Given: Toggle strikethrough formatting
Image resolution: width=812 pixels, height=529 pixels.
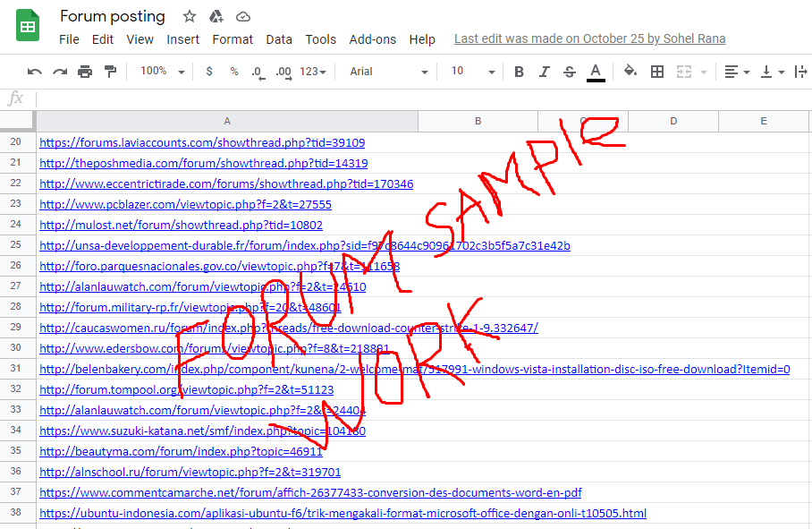Looking at the screenshot, I should point(569,71).
